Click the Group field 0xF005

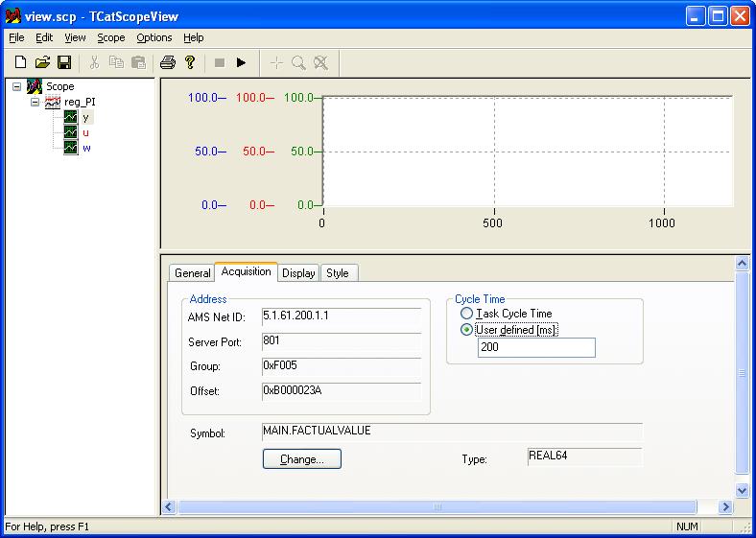coord(342,366)
